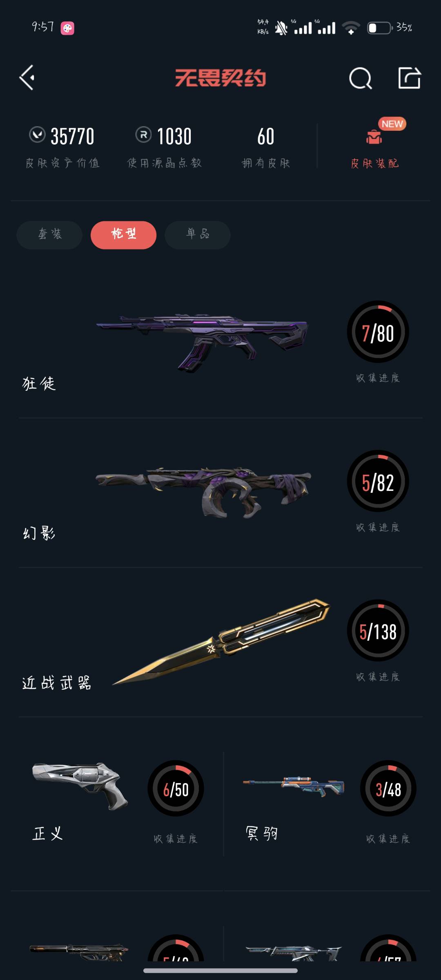441x980 pixels.
Task: Tap the 皮肤装配 red text link
Action: point(374,163)
